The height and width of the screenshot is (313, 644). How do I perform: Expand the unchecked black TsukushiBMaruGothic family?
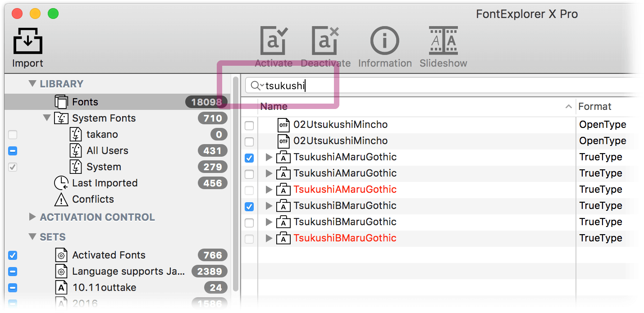tap(269, 222)
